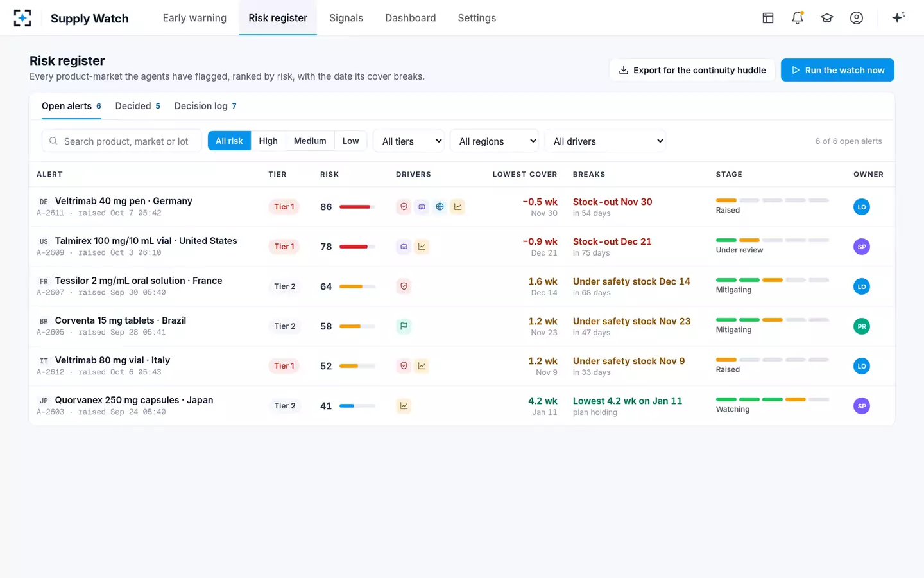Click the Supply Watch logo icon

click(x=22, y=18)
